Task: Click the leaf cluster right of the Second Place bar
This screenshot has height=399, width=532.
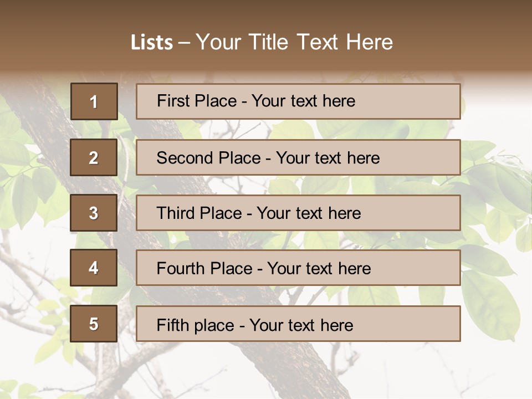Action: click(493, 177)
